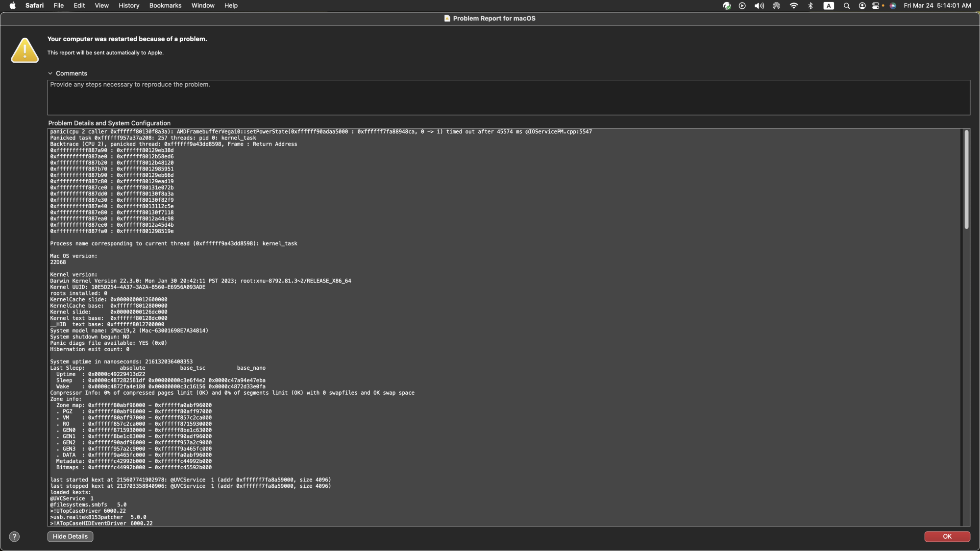
Task: Open the Wi-Fi menu
Action: (794, 6)
